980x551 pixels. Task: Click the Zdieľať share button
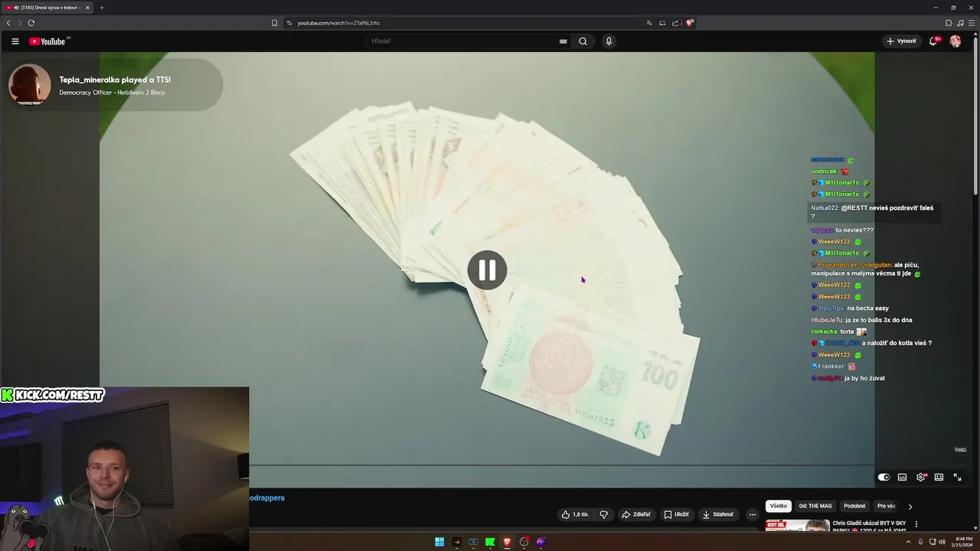click(x=636, y=514)
